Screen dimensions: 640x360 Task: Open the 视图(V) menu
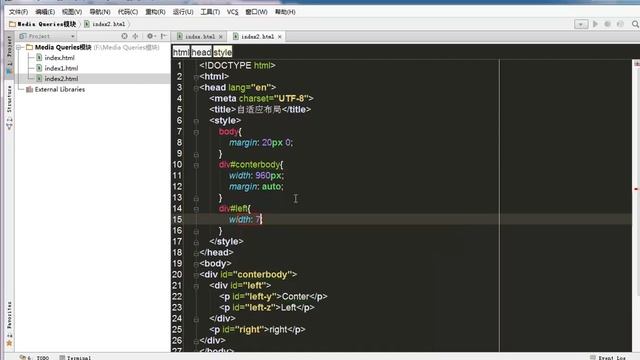(x=72, y=12)
